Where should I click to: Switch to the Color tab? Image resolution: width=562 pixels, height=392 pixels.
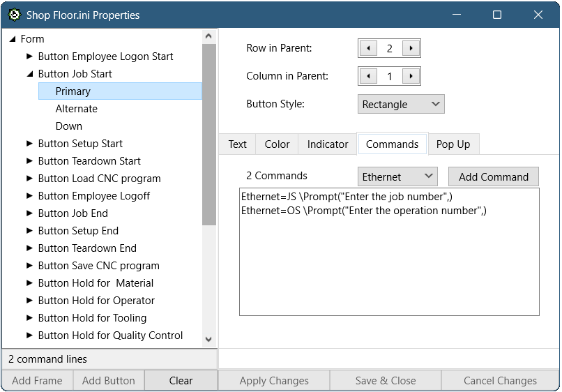pyautogui.click(x=277, y=144)
